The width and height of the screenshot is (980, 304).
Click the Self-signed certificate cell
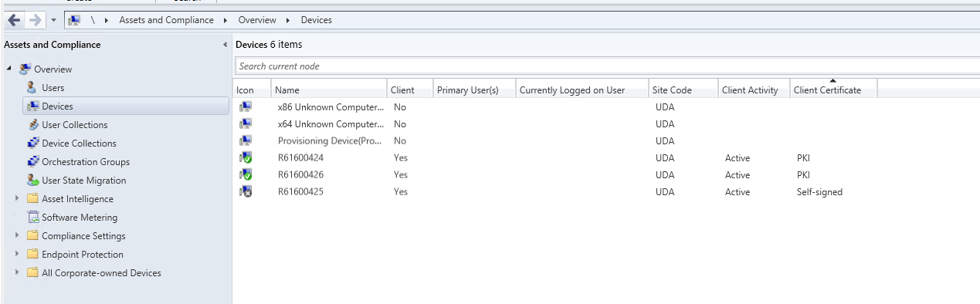[819, 192]
